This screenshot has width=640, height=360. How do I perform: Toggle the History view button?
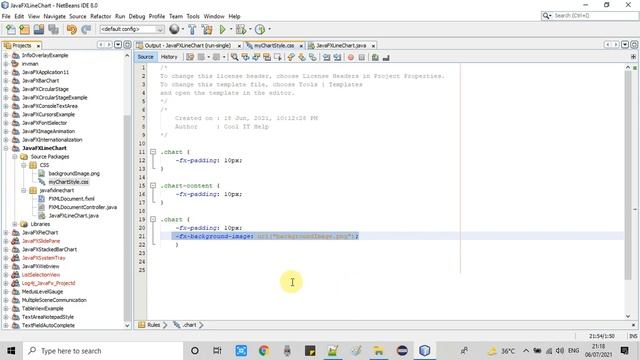click(x=169, y=57)
